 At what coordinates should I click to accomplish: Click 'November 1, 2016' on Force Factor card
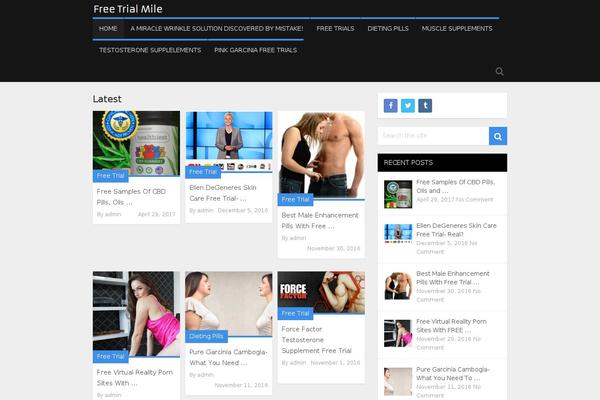click(x=335, y=362)
